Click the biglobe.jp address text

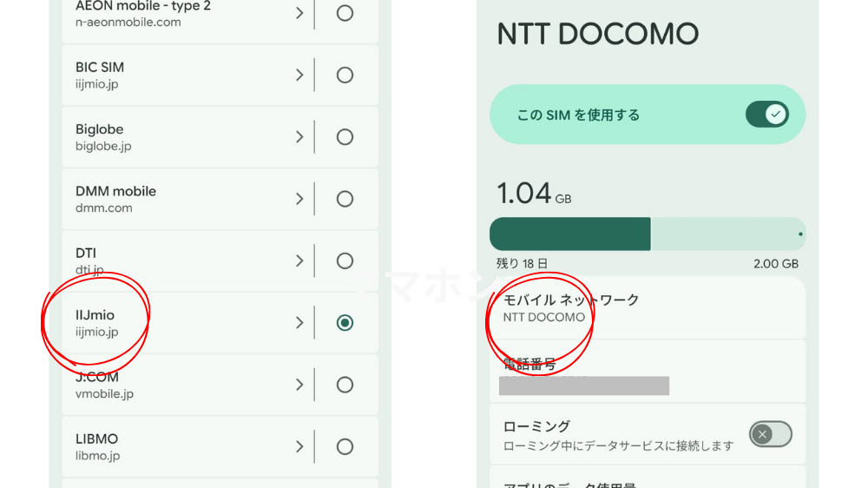pyautogui.click(x=103, y=146)
